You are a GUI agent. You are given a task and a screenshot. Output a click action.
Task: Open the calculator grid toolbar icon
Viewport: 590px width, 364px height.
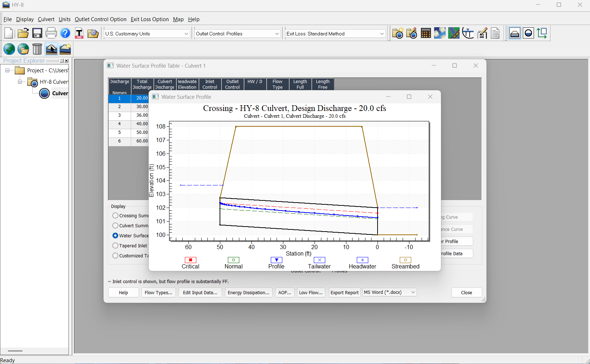pyautogui.click(x=426, y=33)
